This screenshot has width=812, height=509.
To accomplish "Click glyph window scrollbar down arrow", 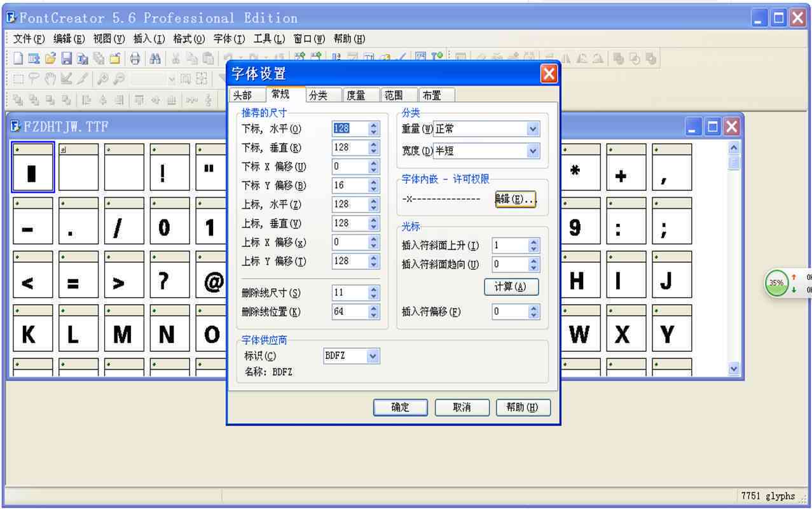I will pyautogui.click(x=734, y=368).
